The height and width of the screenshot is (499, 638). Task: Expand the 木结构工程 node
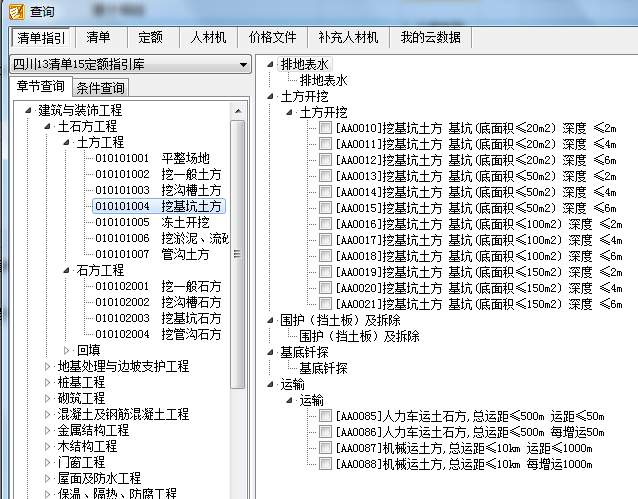tap(47, 446)
